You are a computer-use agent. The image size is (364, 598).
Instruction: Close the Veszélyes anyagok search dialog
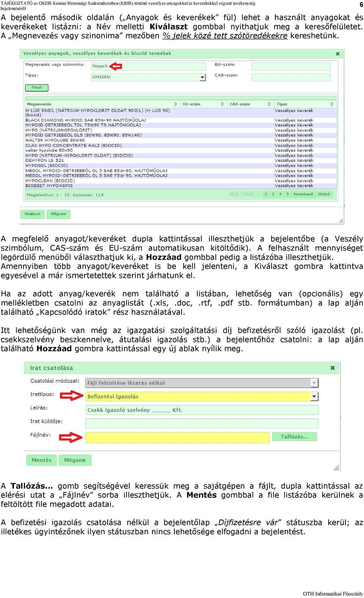coord(337,54)
